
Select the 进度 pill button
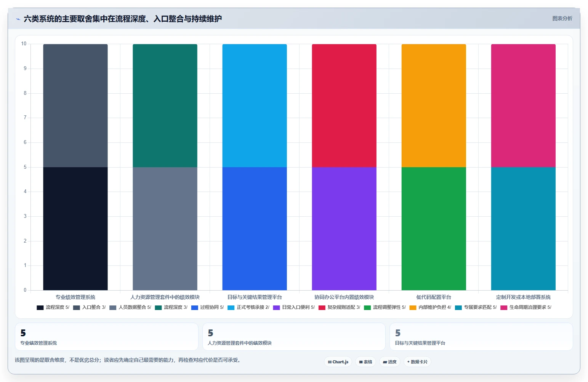tap(389, 362)
